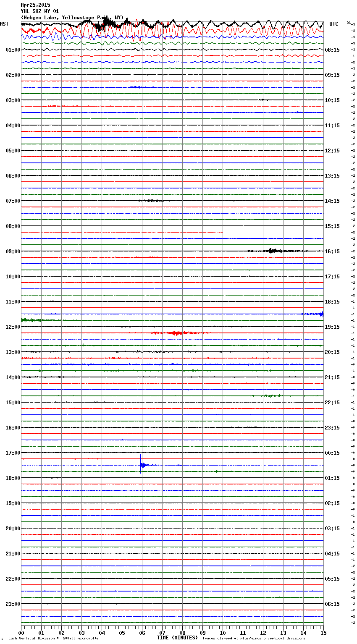Image resolution: width=357 pixels, height=644 pixels.
Task: Click the DC column header
Action: [x=349, y=23]
